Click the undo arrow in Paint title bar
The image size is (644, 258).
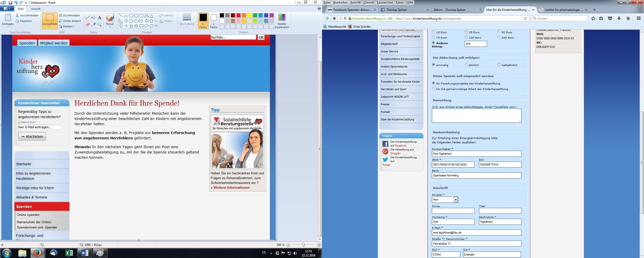pos(16,3)
